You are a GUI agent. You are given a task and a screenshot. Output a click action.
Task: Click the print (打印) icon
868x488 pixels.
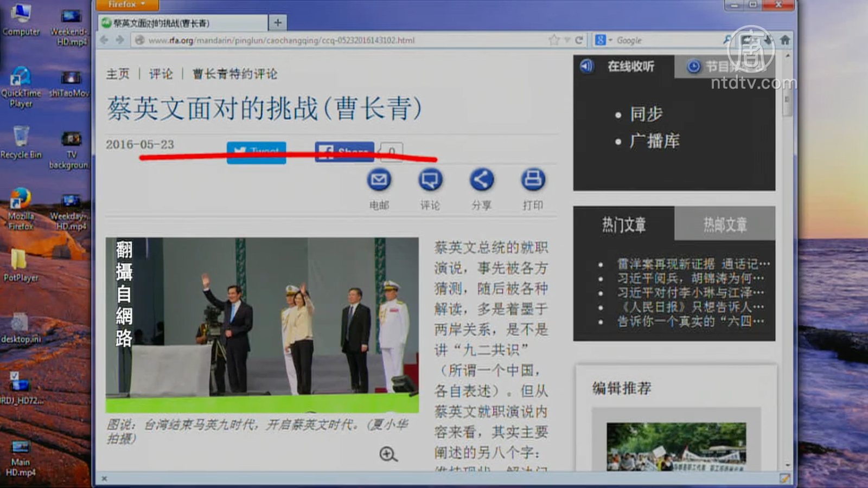tap(533, 180)
